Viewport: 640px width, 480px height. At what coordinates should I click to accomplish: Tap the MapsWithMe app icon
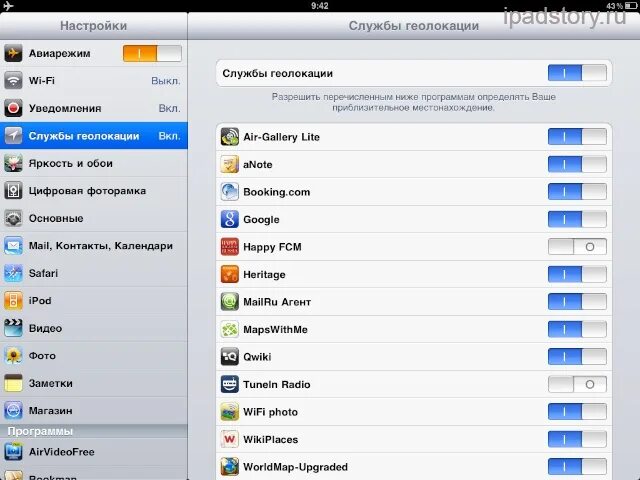pos(229,329)
